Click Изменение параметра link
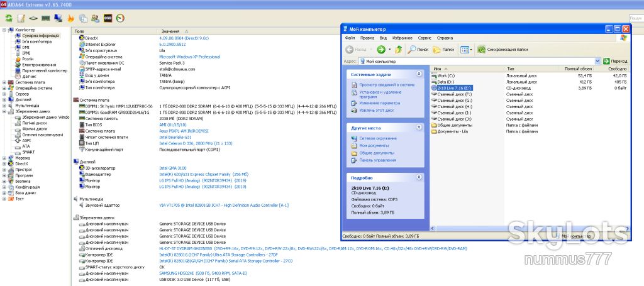 [379, 103]
